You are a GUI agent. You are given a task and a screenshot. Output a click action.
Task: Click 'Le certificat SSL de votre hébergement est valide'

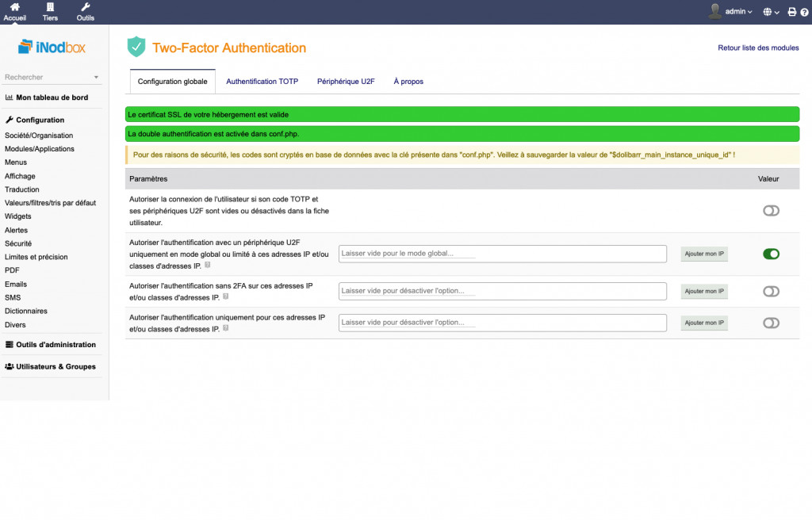209,114
